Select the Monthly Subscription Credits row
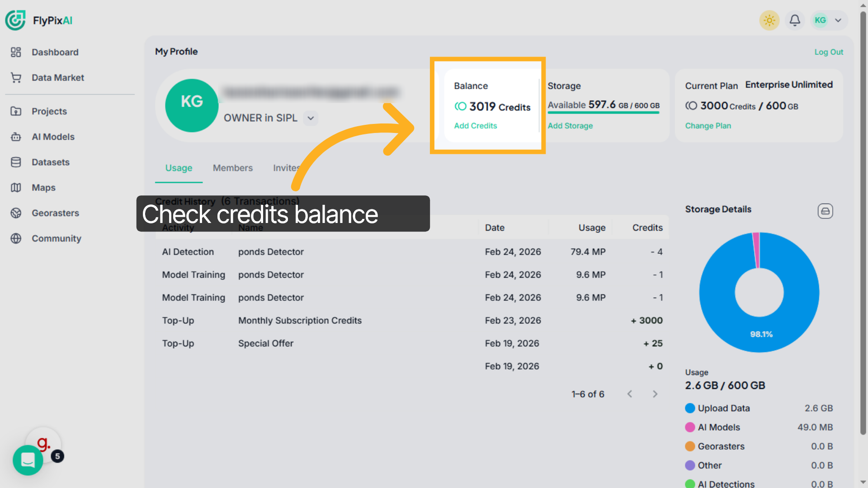868x488 pixels. click(x=412, y=321)
